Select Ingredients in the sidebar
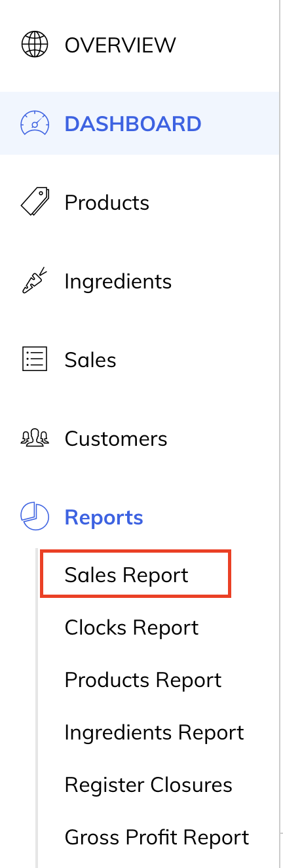This screenshot has width=283, height=868. 118,281
